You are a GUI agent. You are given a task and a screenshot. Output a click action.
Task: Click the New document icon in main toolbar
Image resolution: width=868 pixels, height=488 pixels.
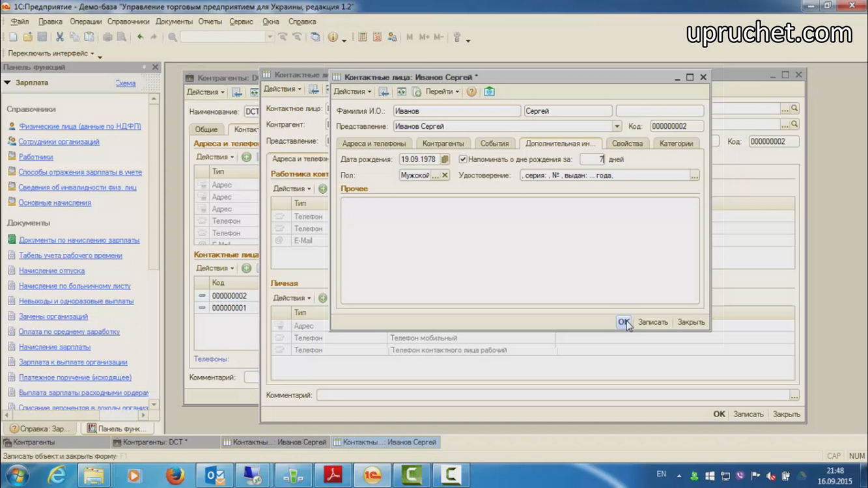[13, 37]
